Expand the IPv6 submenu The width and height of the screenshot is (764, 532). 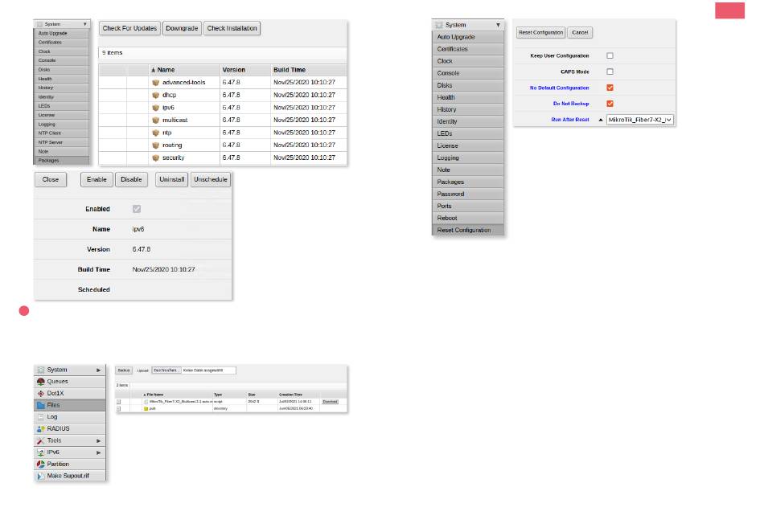99,452
